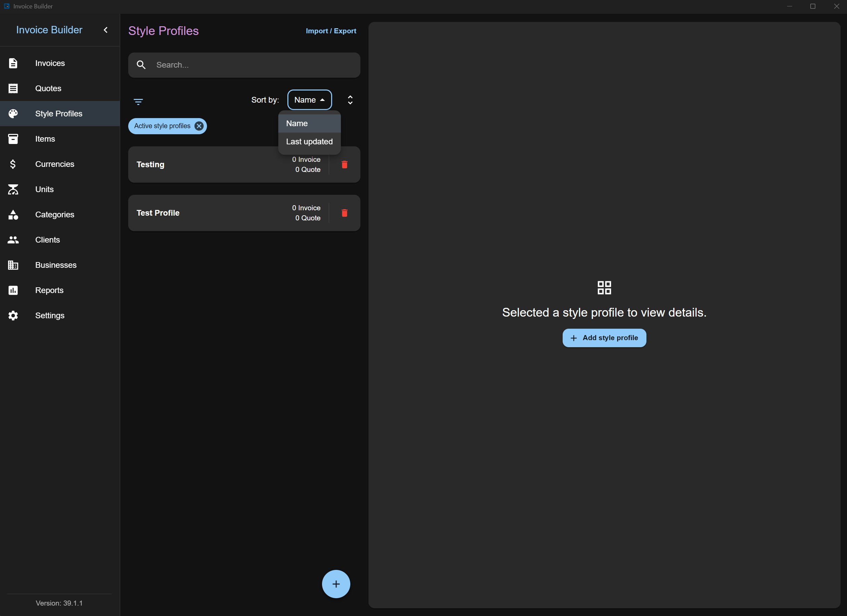Choose Last updated sort option
The height and width of the screenshot is (616, 847).
310,142
